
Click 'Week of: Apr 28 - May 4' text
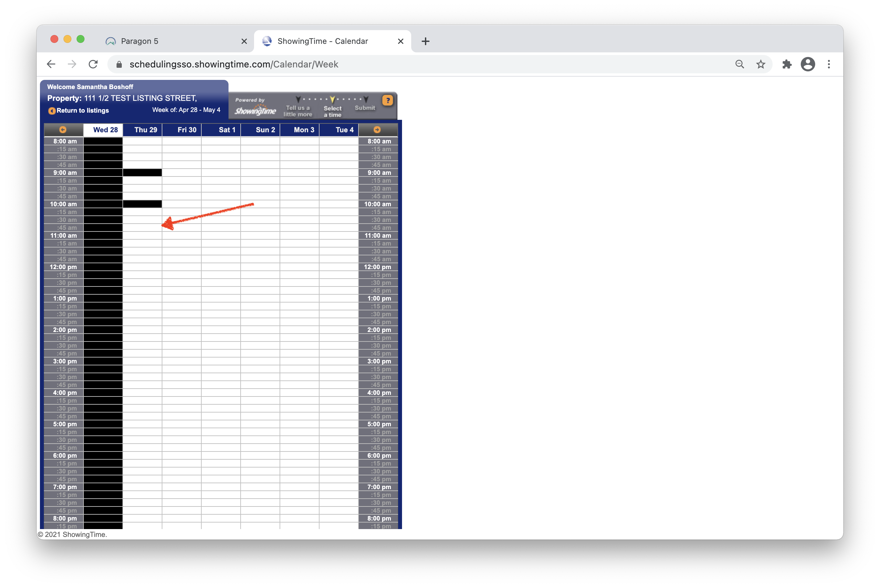[186, 110]
